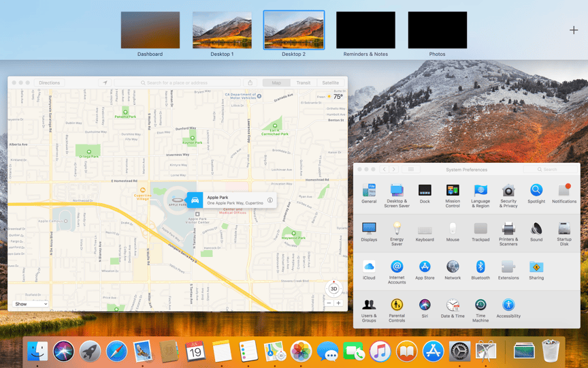The image size is (588, 368).
Task: Click Cupertino Village map marker
Action: pos(142,190)
